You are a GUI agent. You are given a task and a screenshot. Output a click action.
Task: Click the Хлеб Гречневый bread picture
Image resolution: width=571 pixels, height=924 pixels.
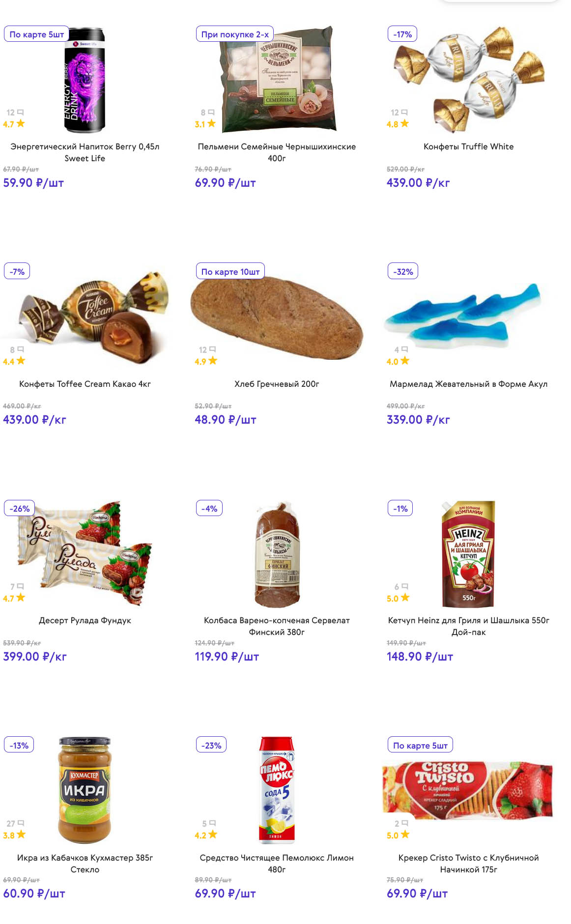click(x=277, y=317)
